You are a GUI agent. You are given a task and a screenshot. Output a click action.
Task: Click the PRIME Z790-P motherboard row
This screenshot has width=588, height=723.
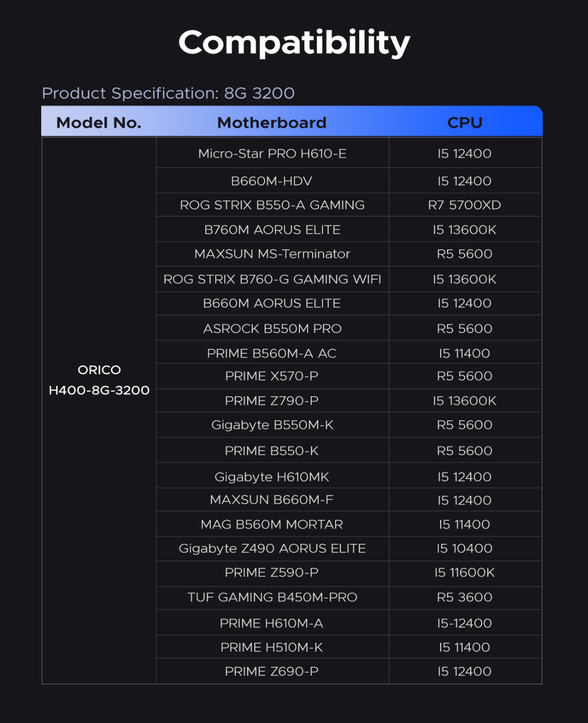pyautogui.click(x=349, y=401)
